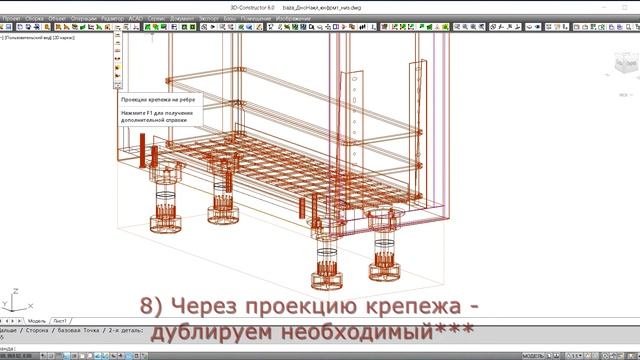Click the magnifier icon at the toolbar's right end
640x360 pixels.
tap(629, 27)
